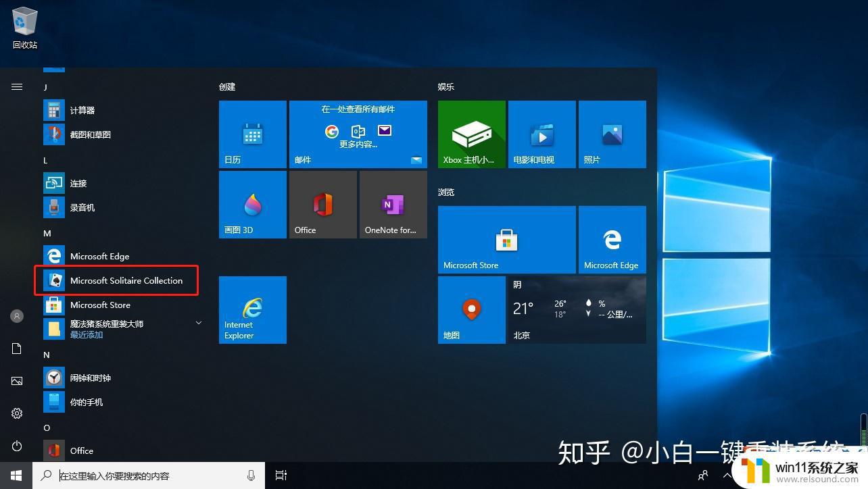Jump to letter L section header
This screenshot has width=868, height=489.
pos(46,160)
